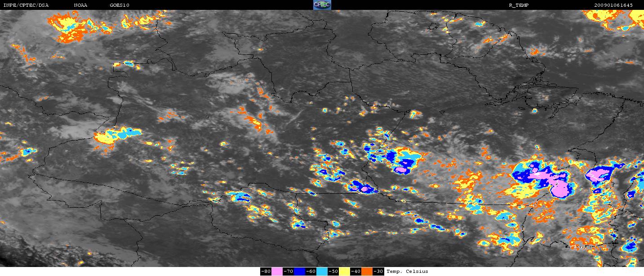The image size is (644, 276).
Task: Click the dark blue legend color swatch
Action: point(299,272)
